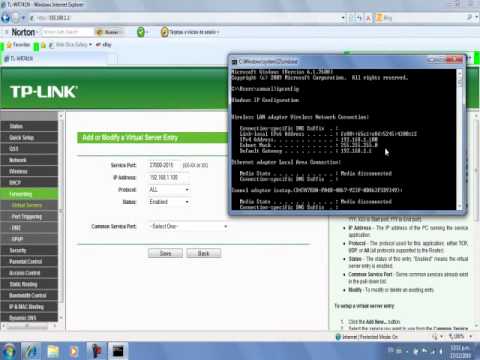Click the Save button

pos(165,253)
